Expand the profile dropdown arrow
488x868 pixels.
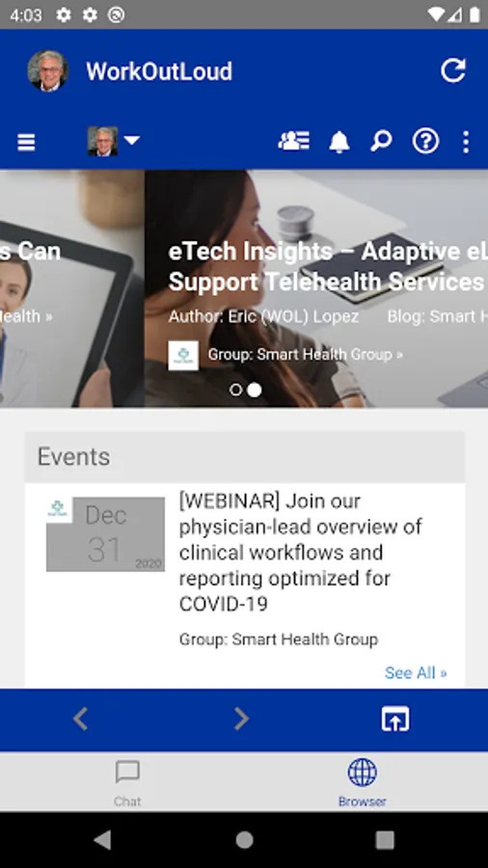point(132,141)
